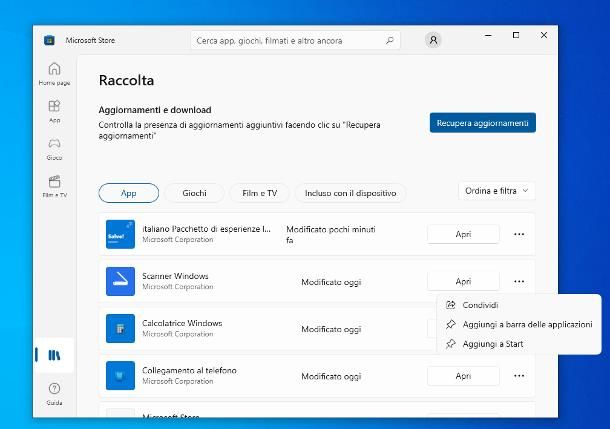Viewport: 610px width, 429px height.
Task: Choose Aggiungi a Start menu entry
Action: click(x=519, y=344)
